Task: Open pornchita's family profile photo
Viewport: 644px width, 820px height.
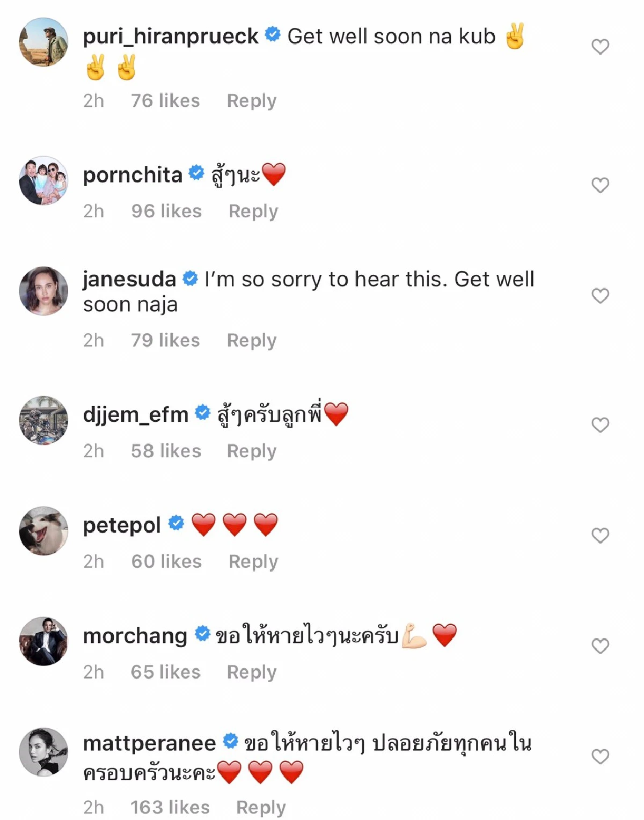Action: coord(43,181)
